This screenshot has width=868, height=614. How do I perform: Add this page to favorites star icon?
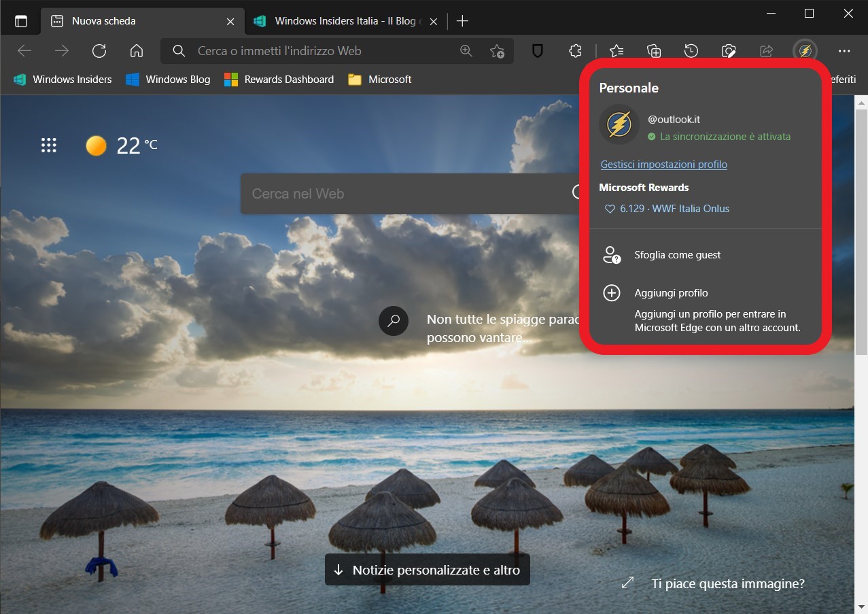tap(497, 51)
